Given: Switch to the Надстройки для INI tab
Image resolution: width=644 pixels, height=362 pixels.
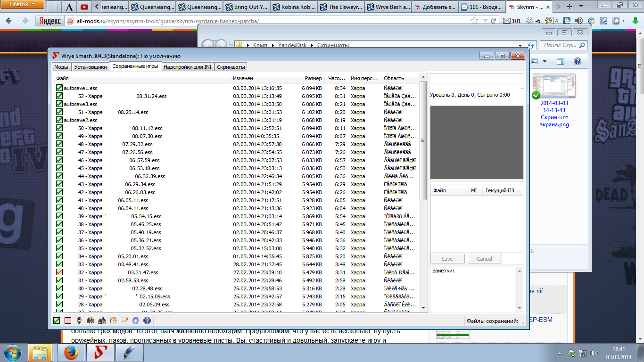Looking at the screenshot, I should tap(187, 67).
